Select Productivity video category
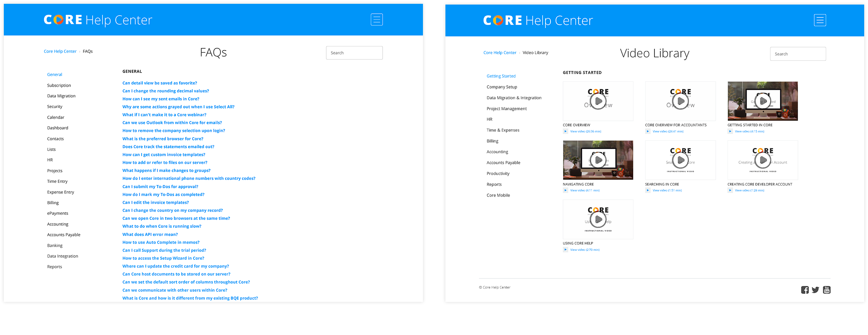The width and height of the screenshot is (868, 335). (x=498, y=173)
